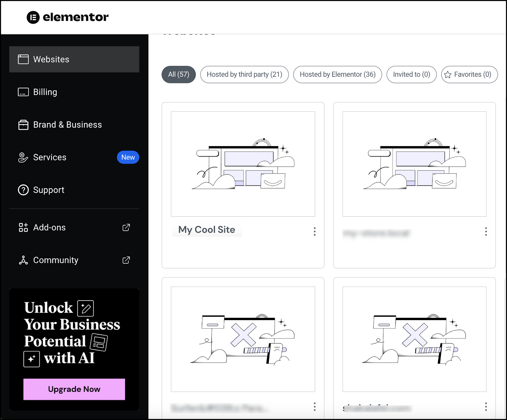Click the Favorites star icon filter

point(448,74)
